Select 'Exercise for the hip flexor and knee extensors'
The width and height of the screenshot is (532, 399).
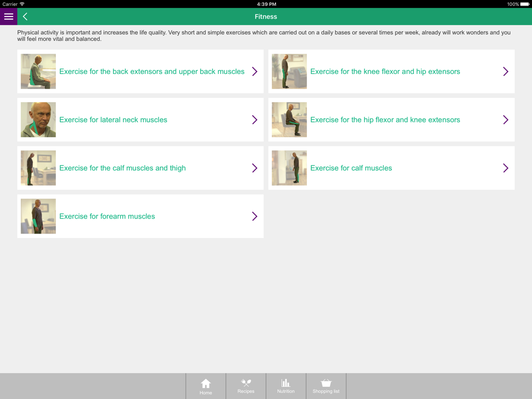385,120
